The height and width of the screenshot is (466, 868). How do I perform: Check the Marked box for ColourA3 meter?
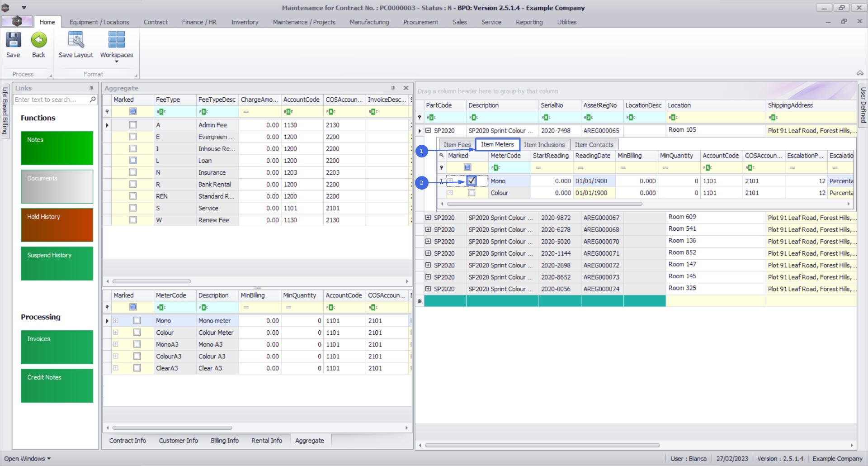137,357
